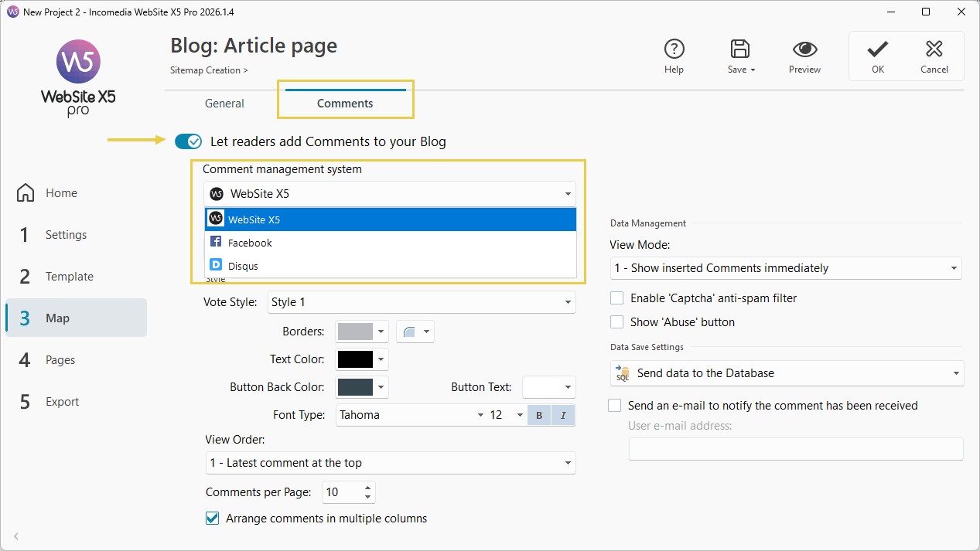
Task: Go to step 4 Pages
Action: point(76,360)
